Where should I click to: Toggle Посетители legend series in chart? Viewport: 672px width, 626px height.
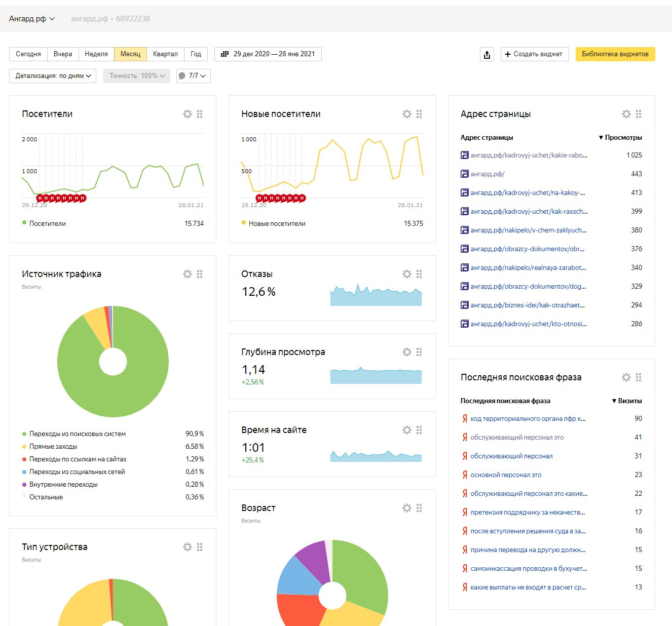[x=47, y=223]
